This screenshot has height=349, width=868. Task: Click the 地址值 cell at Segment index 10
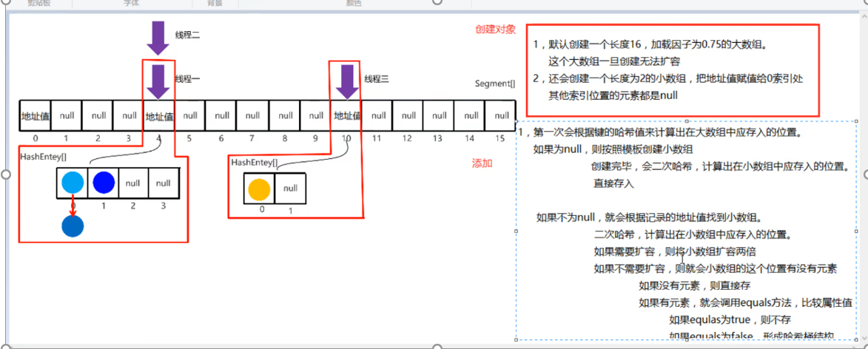(347, 116)
